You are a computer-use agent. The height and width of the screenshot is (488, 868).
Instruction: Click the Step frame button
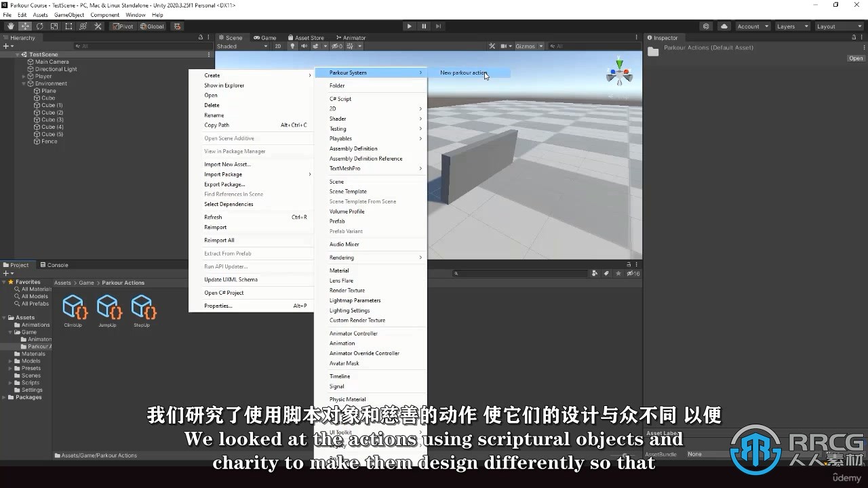pos(439,26)
